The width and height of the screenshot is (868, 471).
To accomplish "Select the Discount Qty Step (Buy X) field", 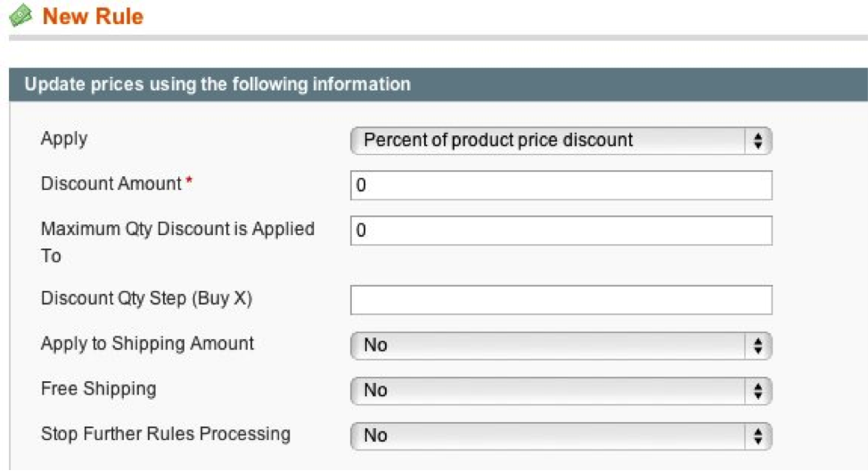I will (x=561, y=300).
